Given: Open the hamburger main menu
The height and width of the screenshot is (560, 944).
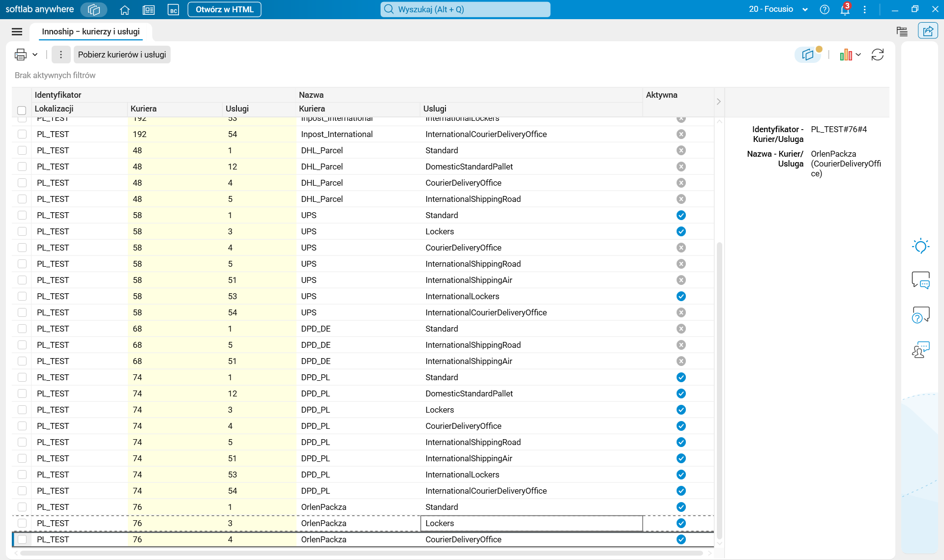Looking at the screenshot, I should coord(17,31).
